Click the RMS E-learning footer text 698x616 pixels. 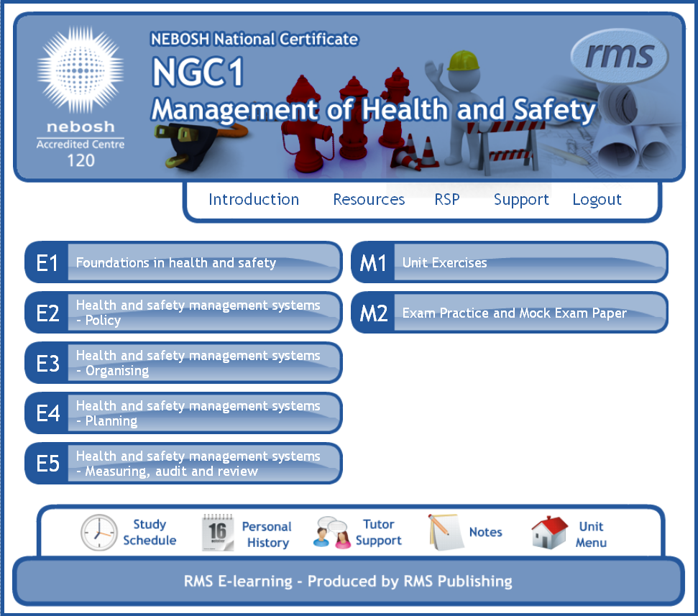(x=348, y=581)
